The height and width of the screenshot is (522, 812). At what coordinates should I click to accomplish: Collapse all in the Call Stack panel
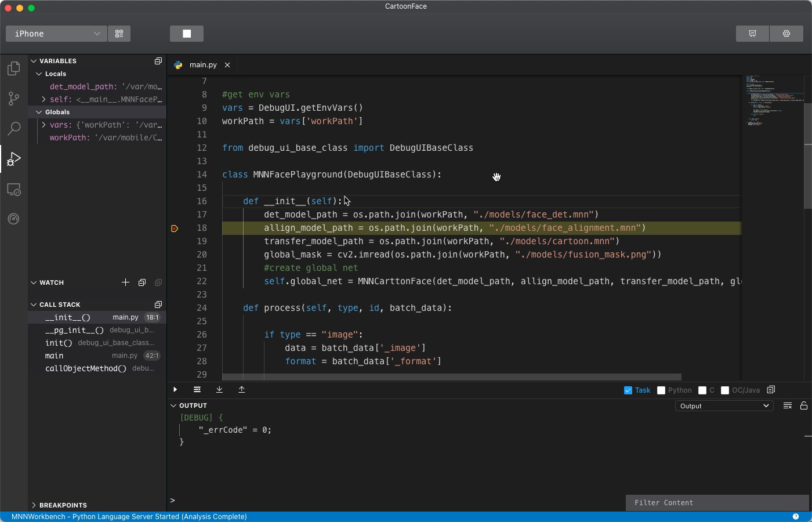pyautogui.click(x=158, y=304)
